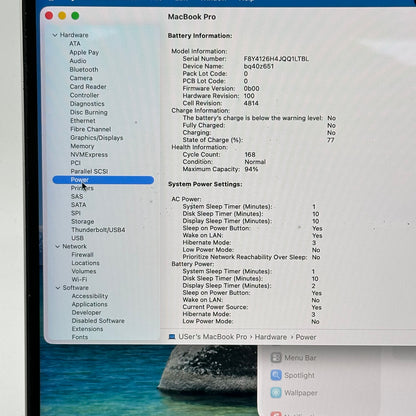Select SATA in the sidebar

pyautogui.click(x=78, y=205)
